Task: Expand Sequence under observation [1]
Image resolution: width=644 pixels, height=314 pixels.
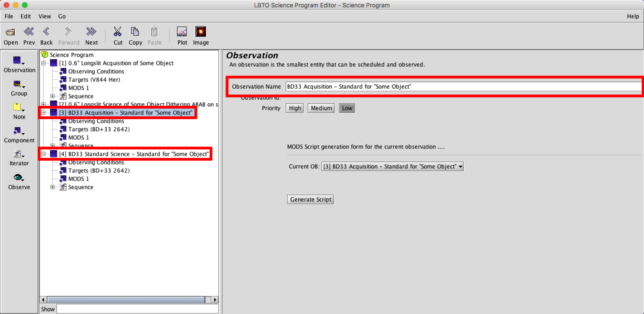Action: (x=52, y=96)
